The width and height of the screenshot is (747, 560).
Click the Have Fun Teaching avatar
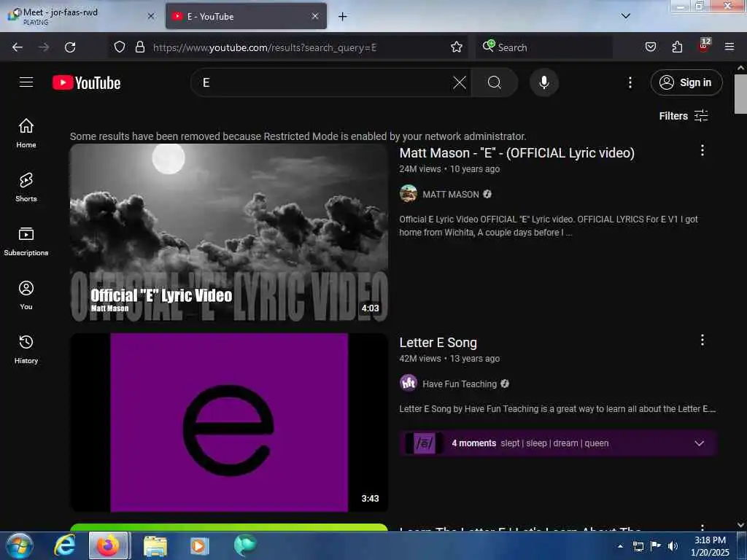pyautogui.click(x=409, y=384)
